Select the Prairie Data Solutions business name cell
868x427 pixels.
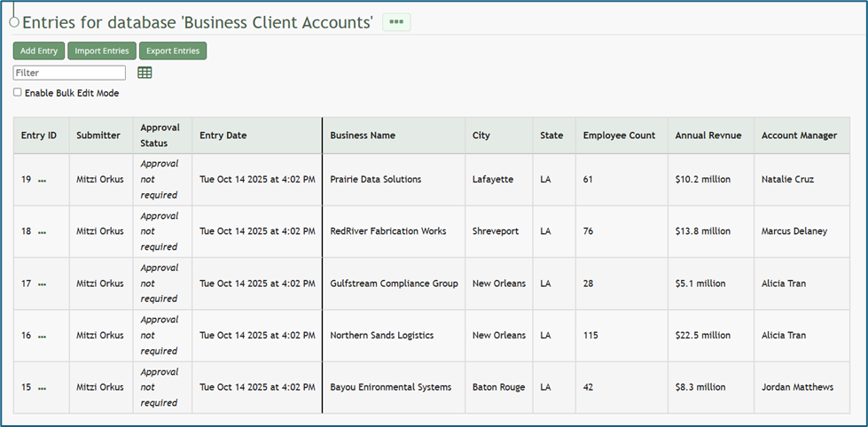click(375, 180)
